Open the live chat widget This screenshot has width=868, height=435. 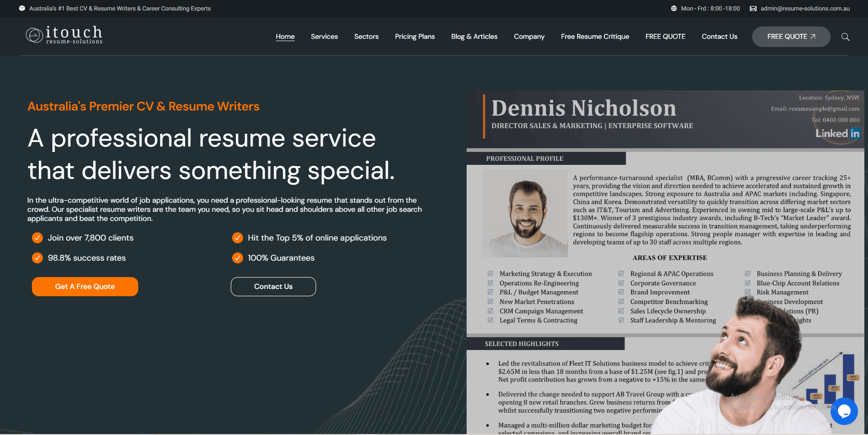[844, 411]
